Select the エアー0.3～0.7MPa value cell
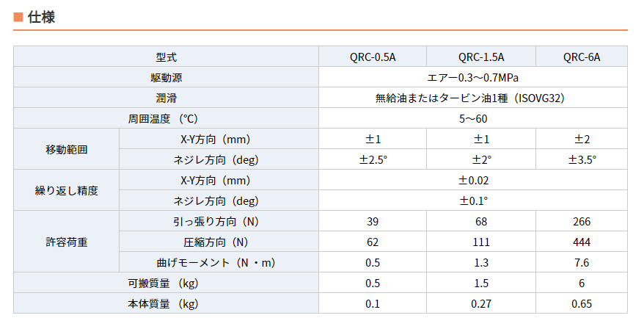 point(473,77)
